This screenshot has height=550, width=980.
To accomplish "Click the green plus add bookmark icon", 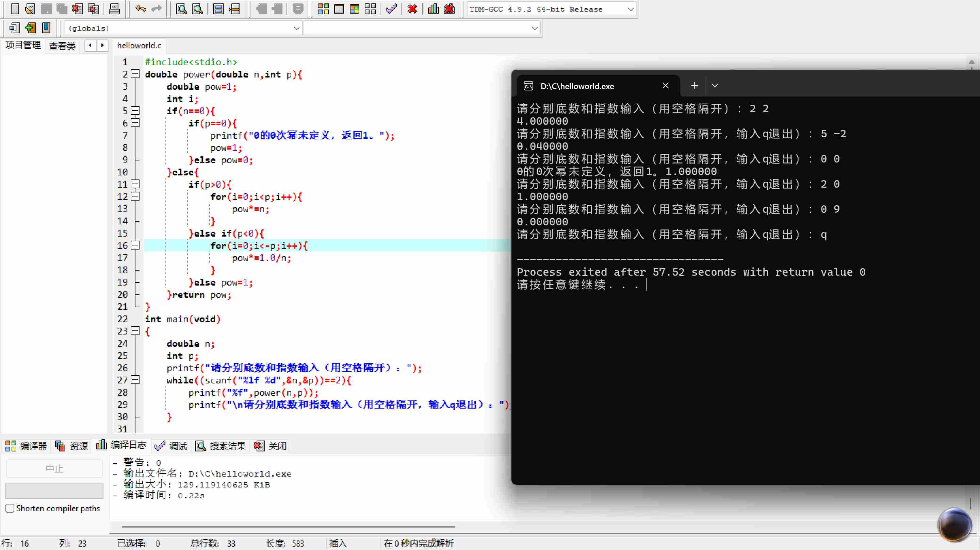I will tap(30, 28).
